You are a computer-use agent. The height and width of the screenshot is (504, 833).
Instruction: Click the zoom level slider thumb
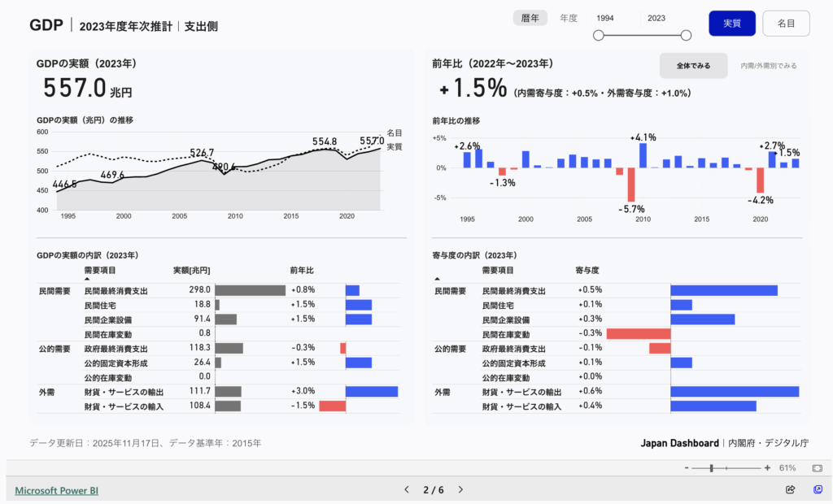coord(712,468)
